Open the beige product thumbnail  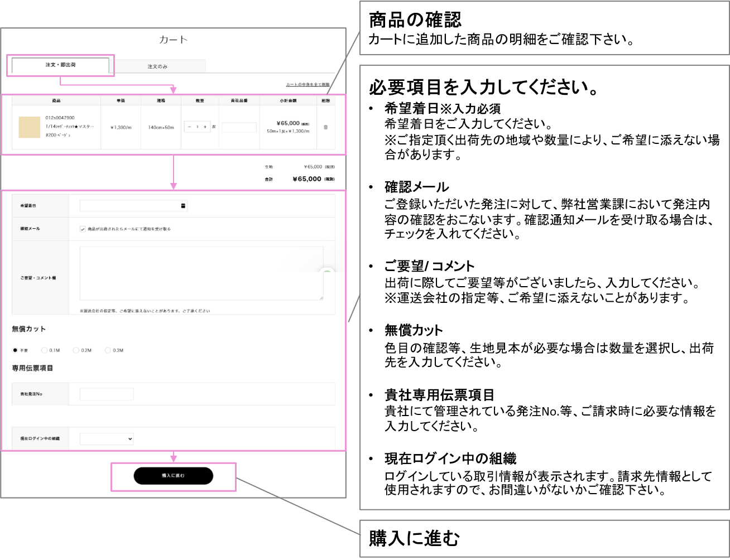(x=29, y=127)
